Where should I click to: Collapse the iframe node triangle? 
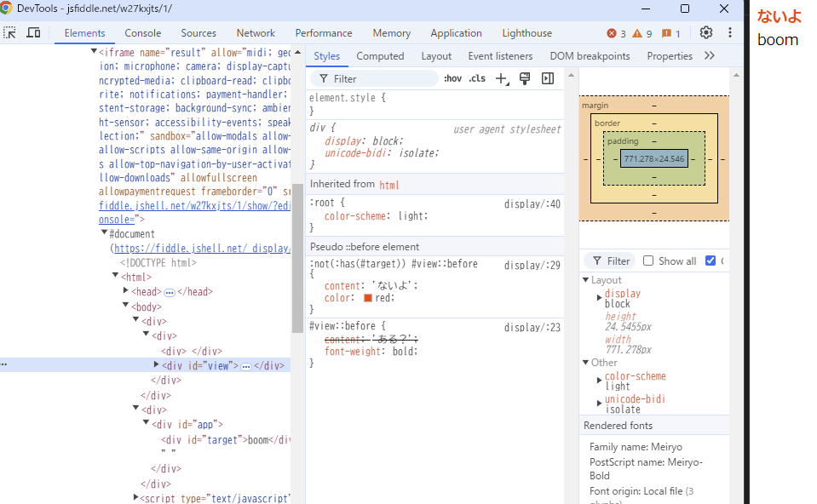(94, 51)
